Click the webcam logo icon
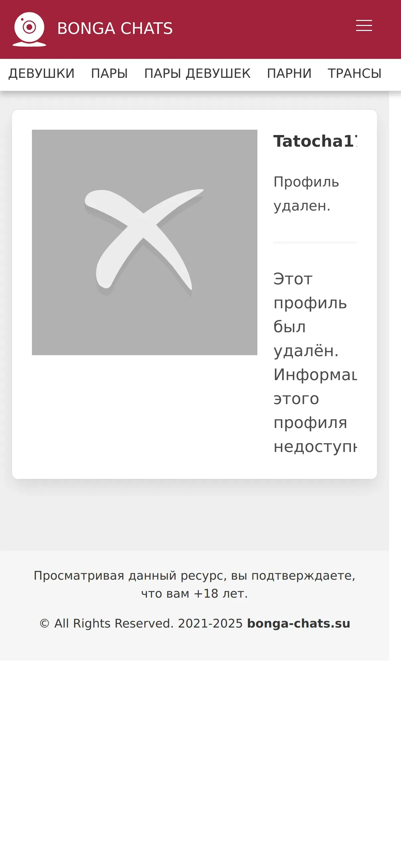Viewport: 401px width, 868px height. [x=29, y=29]
